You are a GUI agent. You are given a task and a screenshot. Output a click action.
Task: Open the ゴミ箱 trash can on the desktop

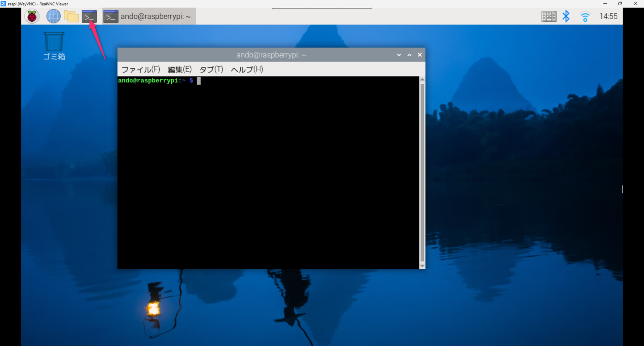point(54,42)
